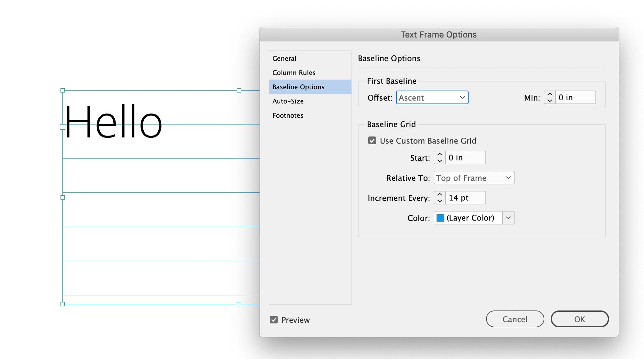Click Start field down stepper arrow
Image resolution: width=644 pixels, height=359 pixels.
click(x=439, y=161)
